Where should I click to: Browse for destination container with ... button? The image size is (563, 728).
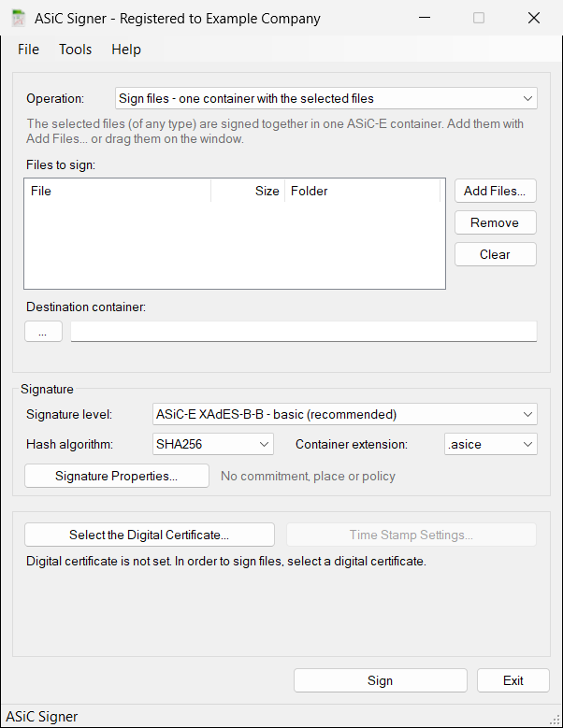43,332
